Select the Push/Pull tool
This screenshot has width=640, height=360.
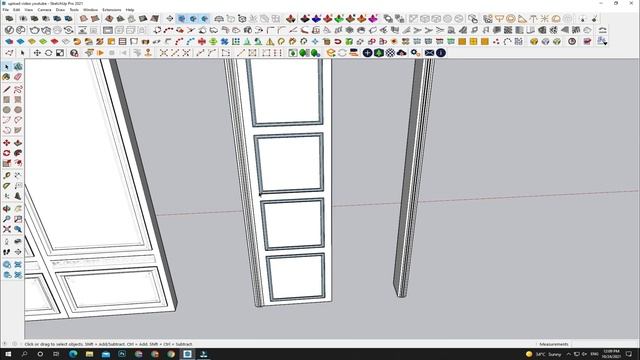pos(18,143)
